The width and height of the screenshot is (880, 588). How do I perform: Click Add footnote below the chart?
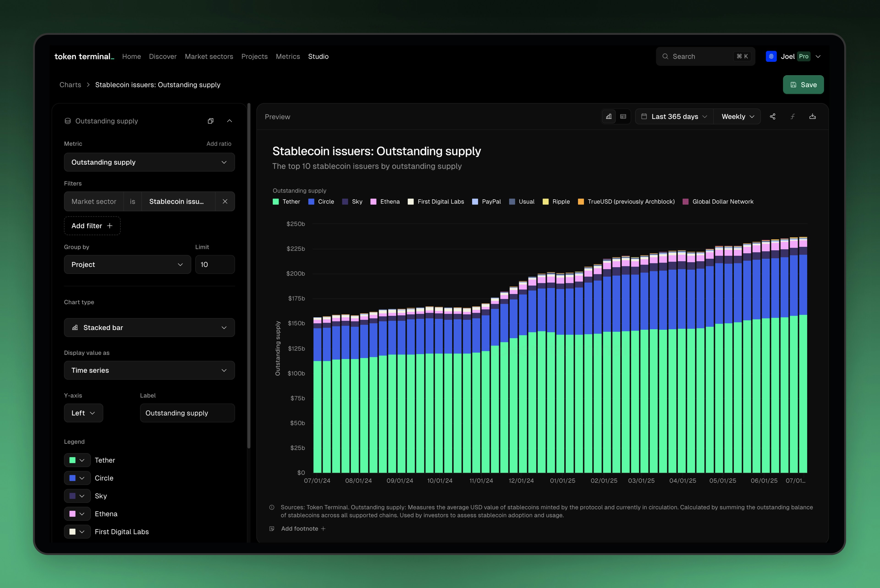click(303, 529)
